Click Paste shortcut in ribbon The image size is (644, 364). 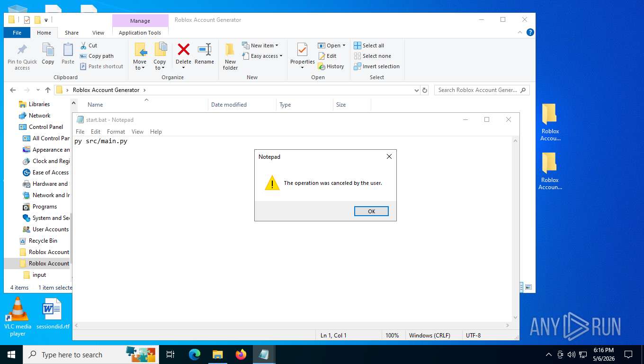tap(101, 66)
